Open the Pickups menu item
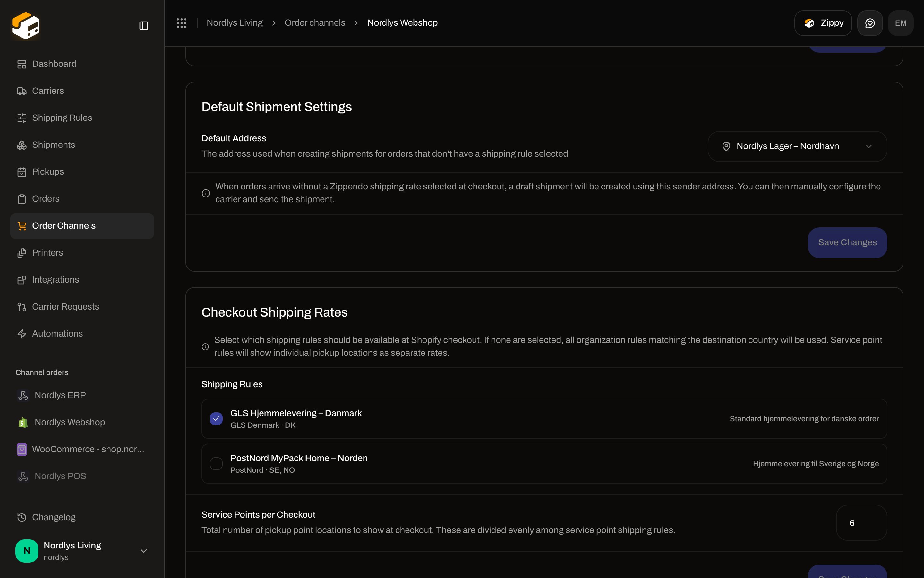This screenshot has width=924, height=578. tap(82, 172)
